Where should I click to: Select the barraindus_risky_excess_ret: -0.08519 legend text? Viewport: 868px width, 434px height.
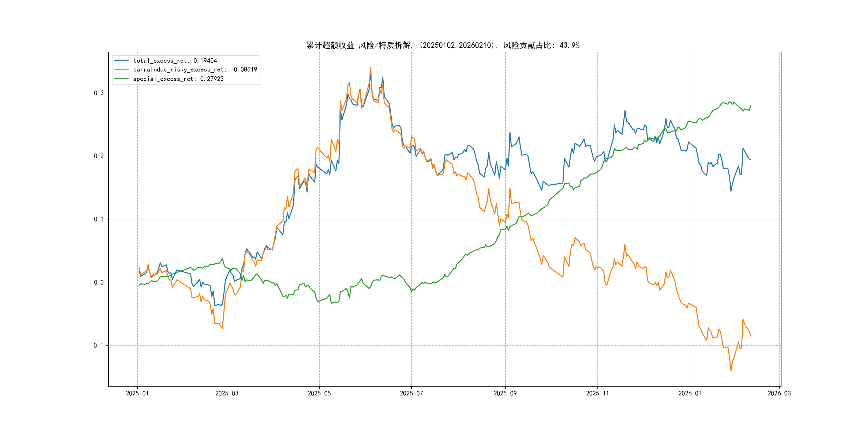[195, 70]
